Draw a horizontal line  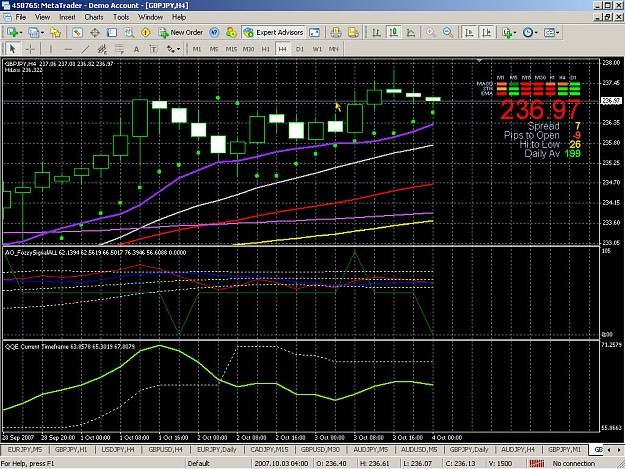coord(68,49)
